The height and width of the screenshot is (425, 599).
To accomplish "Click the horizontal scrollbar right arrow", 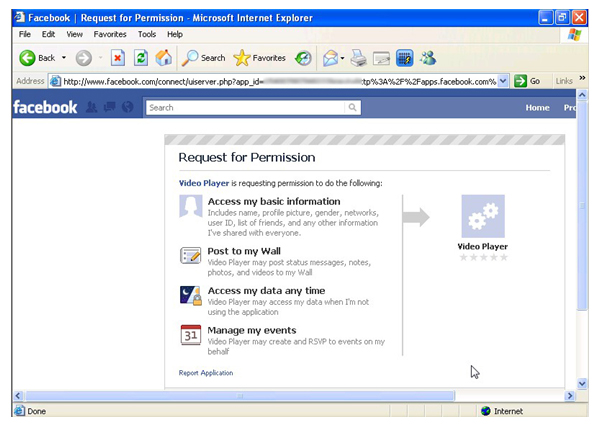I will 570,396.
